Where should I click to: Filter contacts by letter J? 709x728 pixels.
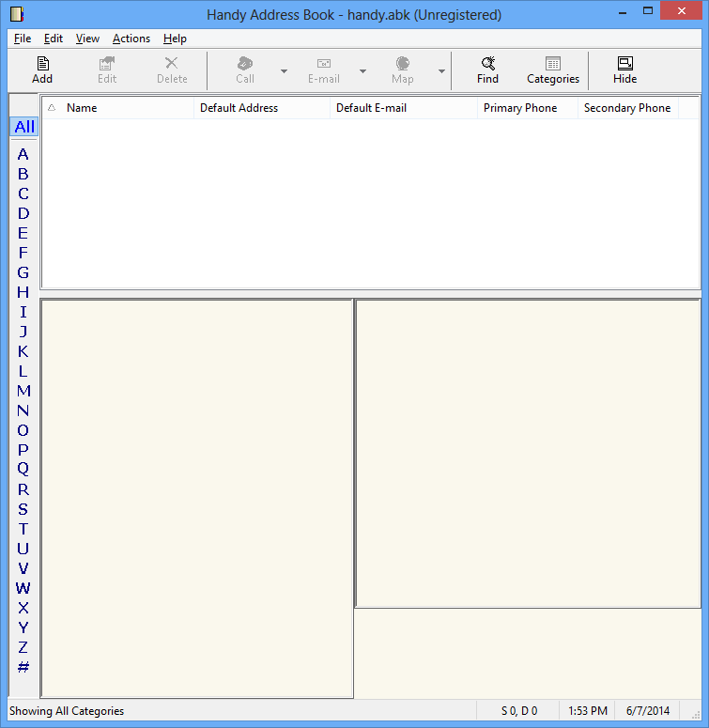click(x=23, y=332)
